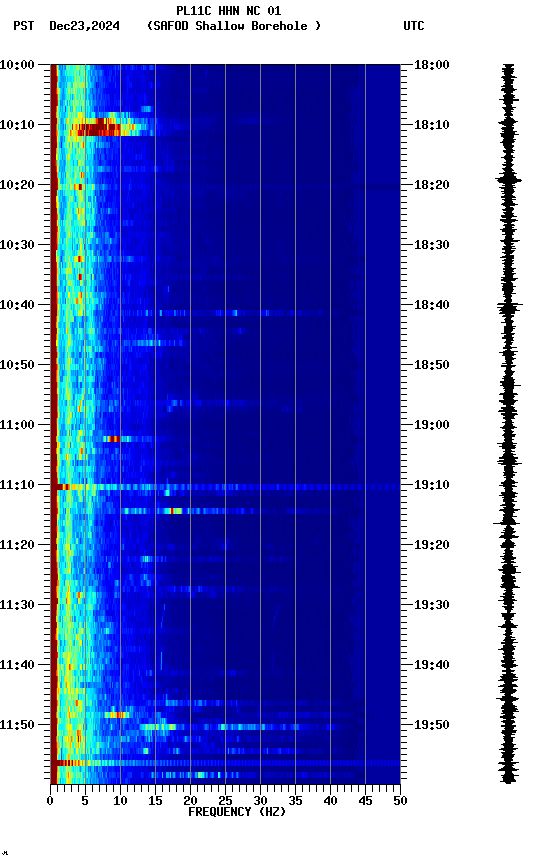Click the date label Dec23,2024

click(84, 26)
